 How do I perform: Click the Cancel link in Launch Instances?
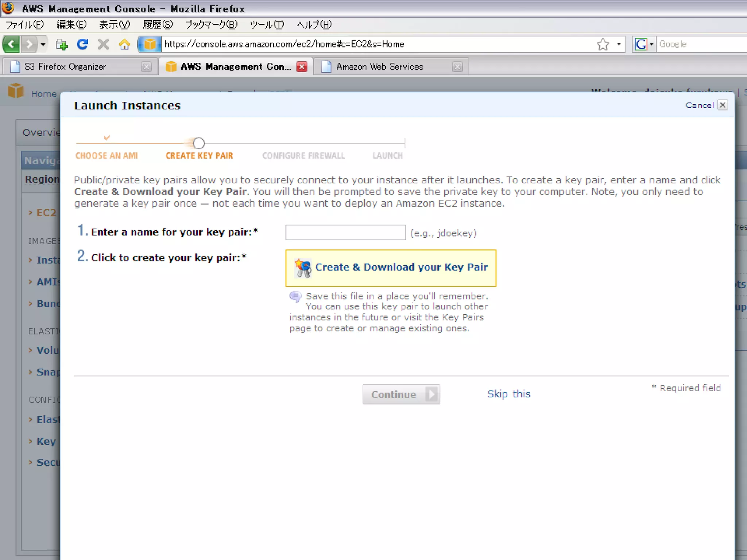pos(699,105)
